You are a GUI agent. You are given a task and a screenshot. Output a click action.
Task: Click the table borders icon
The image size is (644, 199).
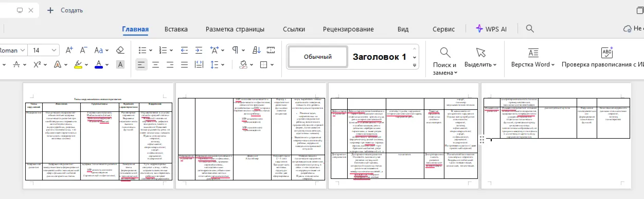(264, 64)
